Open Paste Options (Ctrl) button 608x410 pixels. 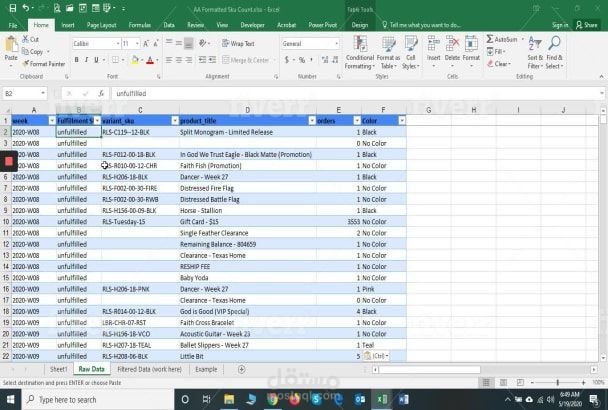(x=375, y=356)
